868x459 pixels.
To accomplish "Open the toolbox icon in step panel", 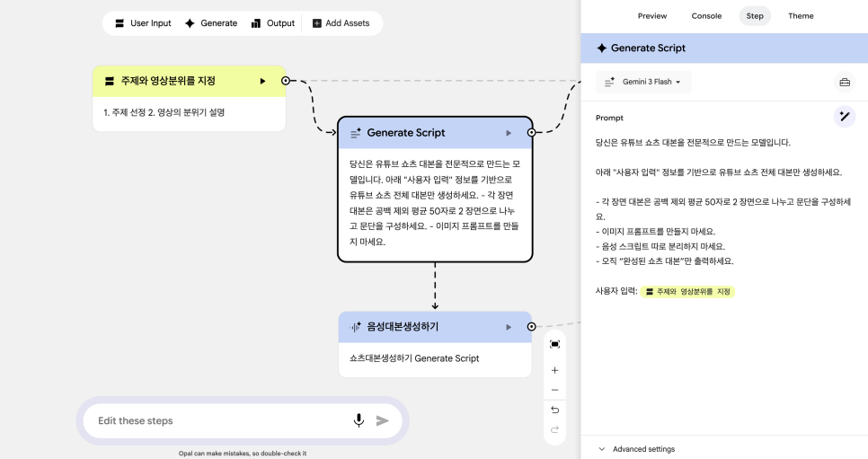I will tap(845, 82).
